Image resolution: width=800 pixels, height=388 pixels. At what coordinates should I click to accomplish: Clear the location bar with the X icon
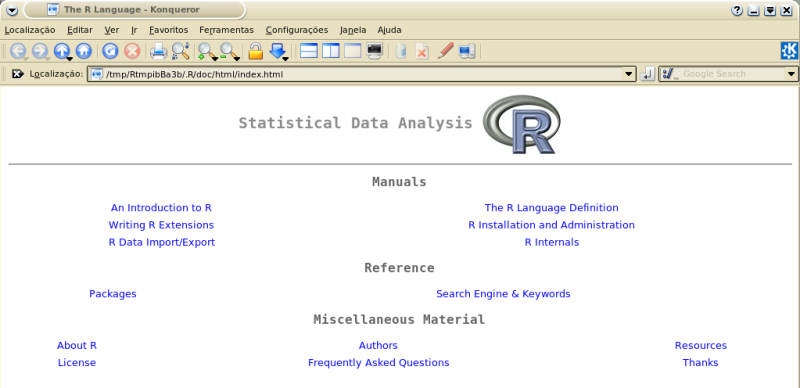pyautogui.click(x=17, y=74)
